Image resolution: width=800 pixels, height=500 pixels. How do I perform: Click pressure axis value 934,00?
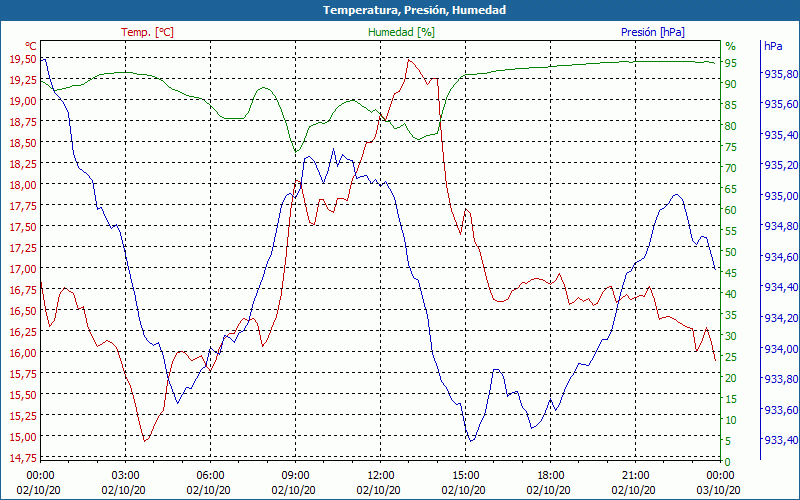781,349
